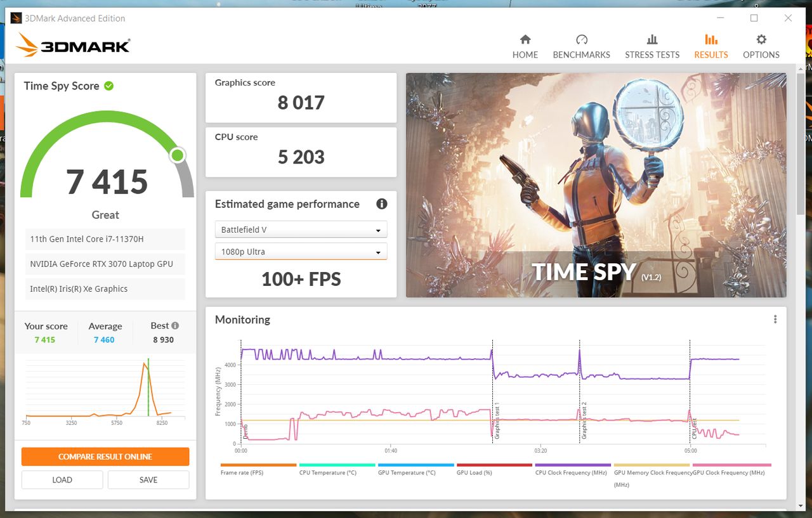Show estimated game performance info icon
This screenshot has height=518, width=812.
[381, 204]
